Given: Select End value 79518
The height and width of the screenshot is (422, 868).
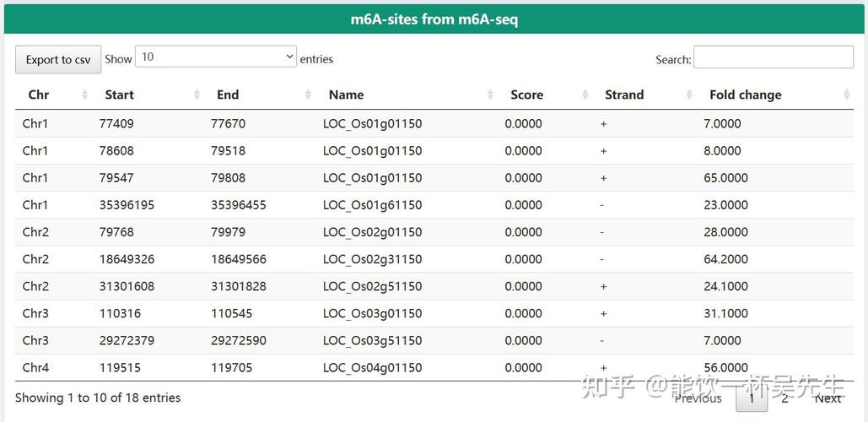Looking at the screenshot, I should click(x=228, y=150).
